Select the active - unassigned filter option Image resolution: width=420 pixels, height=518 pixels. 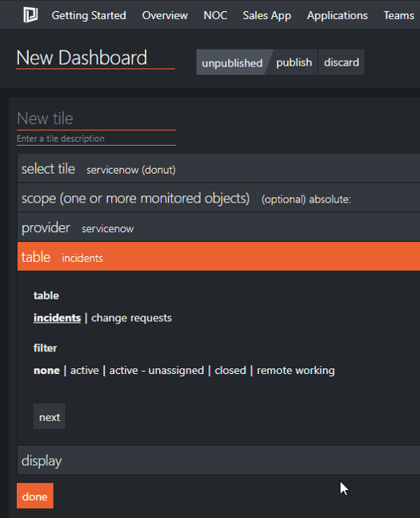click(157, 371)
